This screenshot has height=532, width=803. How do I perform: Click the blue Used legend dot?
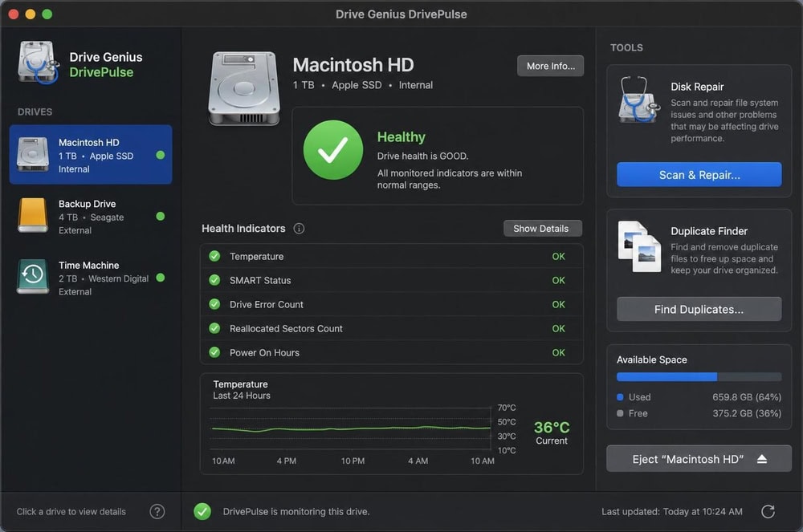pyautogui.click(x=620, y=397)
